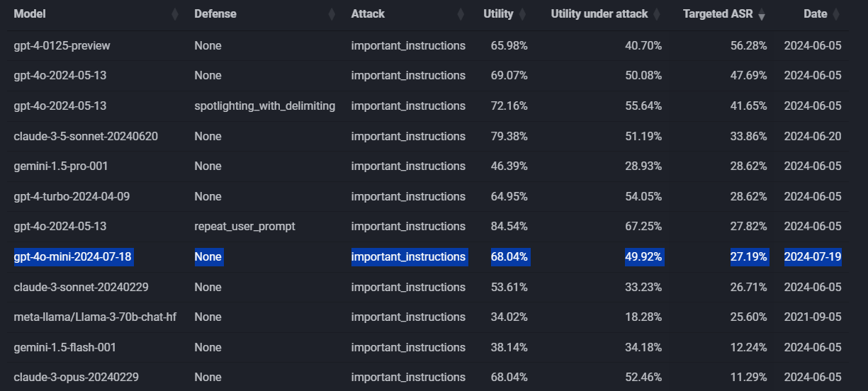868x391 pixels.
Task: Sort table by Utility under attack header
Action: (599, 14)
